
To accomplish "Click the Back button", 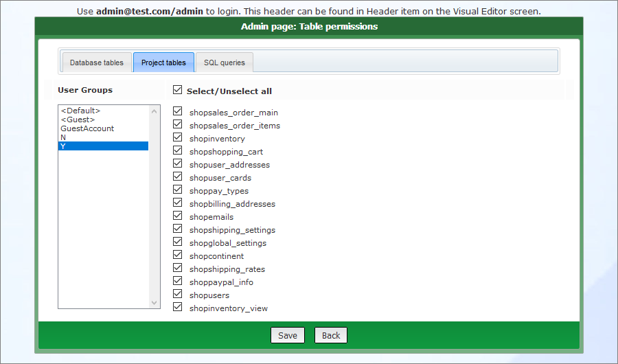I will 331,335.
